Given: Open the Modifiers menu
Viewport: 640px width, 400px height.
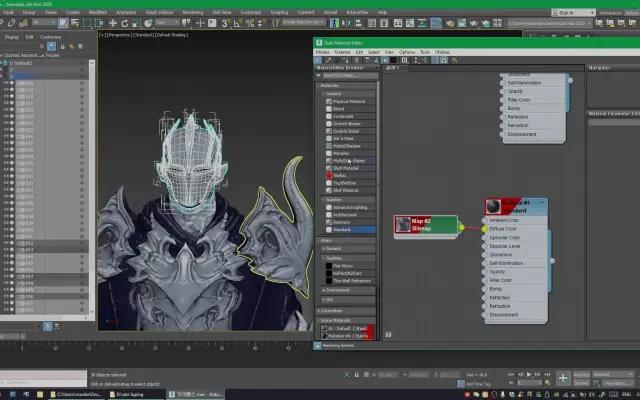Looking at the screenshot, I should point(98,13).
